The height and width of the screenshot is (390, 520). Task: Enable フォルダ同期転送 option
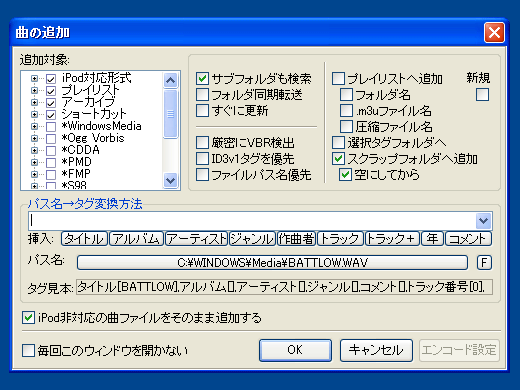tap(202, 95)
